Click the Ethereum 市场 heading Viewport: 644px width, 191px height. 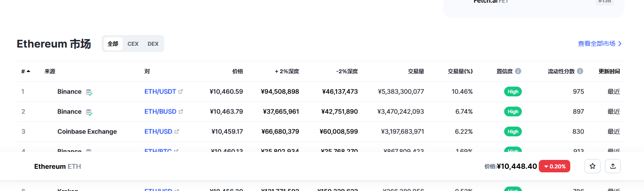(54, 44)
